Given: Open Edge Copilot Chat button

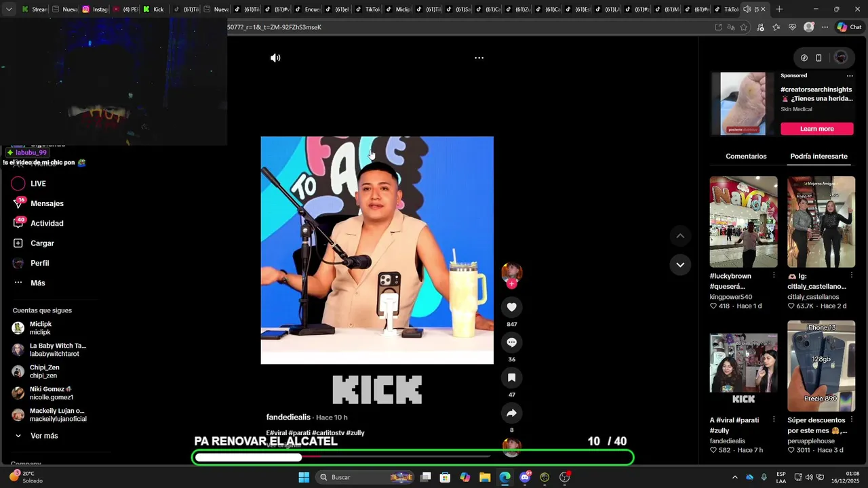Looking at the screenshot, I should tap(849, 27).
